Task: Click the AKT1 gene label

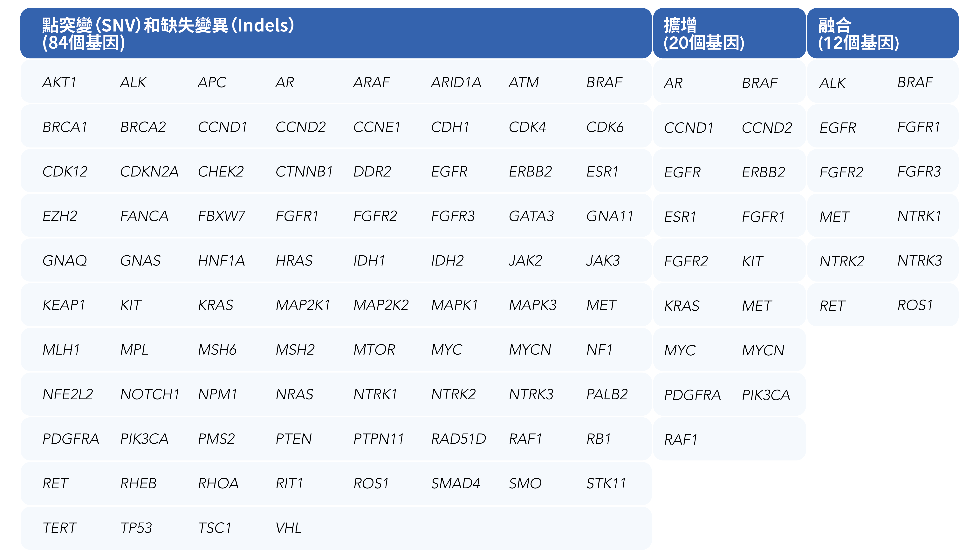Action: click(59, 82)
